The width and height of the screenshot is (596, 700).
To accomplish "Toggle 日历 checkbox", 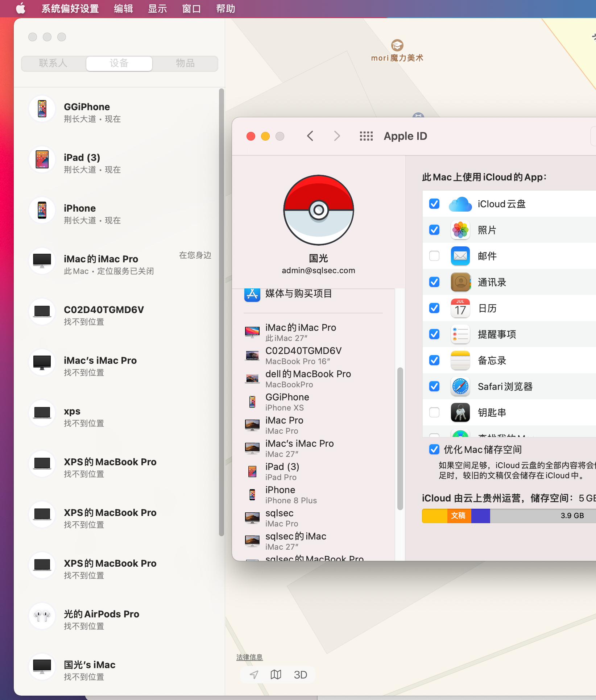I will pyautogui.click(x=434, y=308).
